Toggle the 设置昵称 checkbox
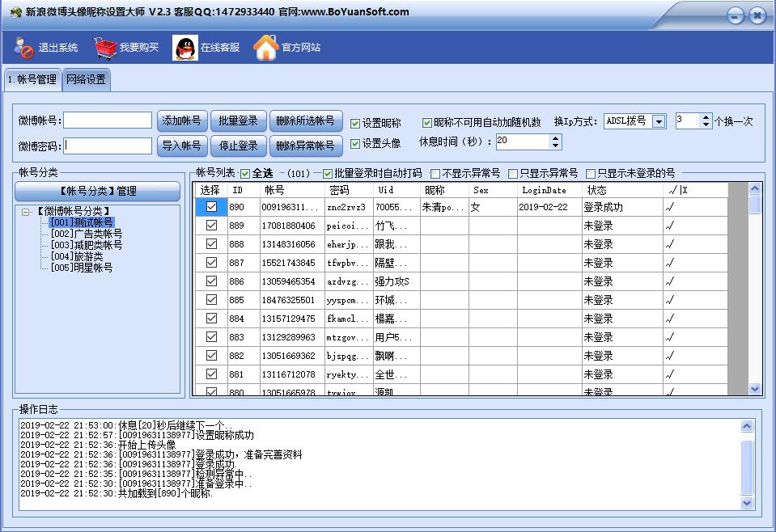 coord(355,123)
